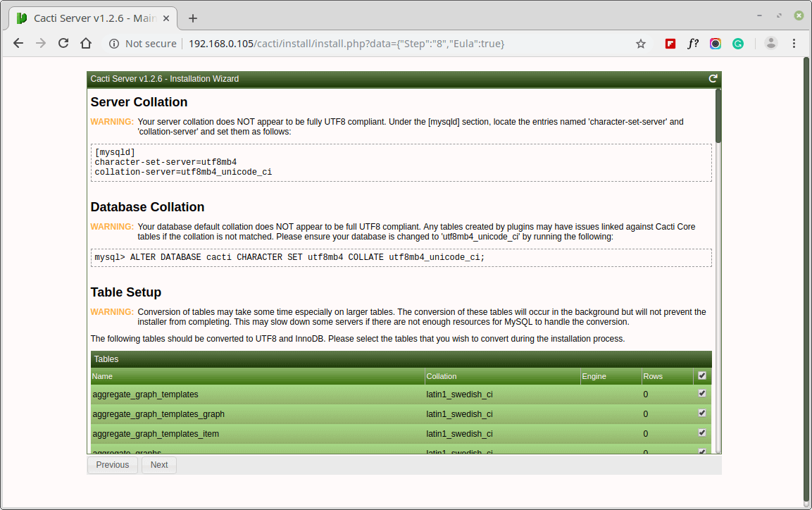812x510 pixels.
Task: Click the address bar URL
Action: coord(346,44)
